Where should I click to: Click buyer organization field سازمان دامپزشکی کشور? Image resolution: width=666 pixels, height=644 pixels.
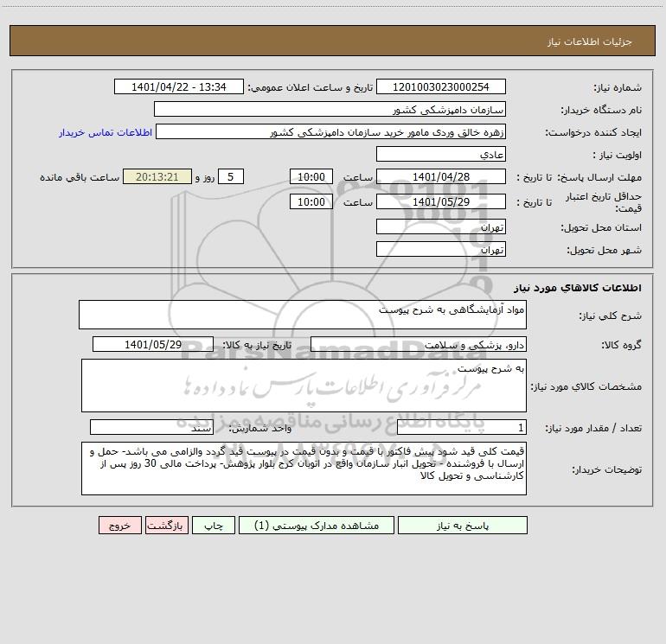pyautogui.click(x=330, y=109)
